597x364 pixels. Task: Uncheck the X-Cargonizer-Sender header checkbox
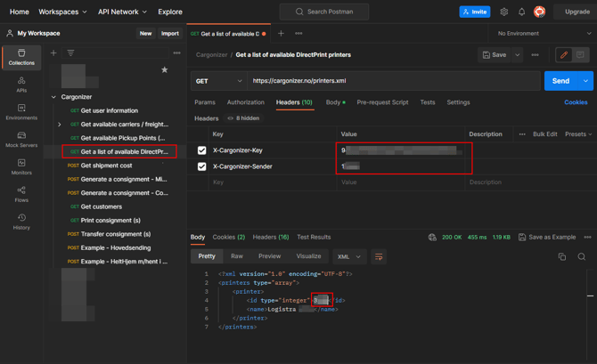(201, 166)
